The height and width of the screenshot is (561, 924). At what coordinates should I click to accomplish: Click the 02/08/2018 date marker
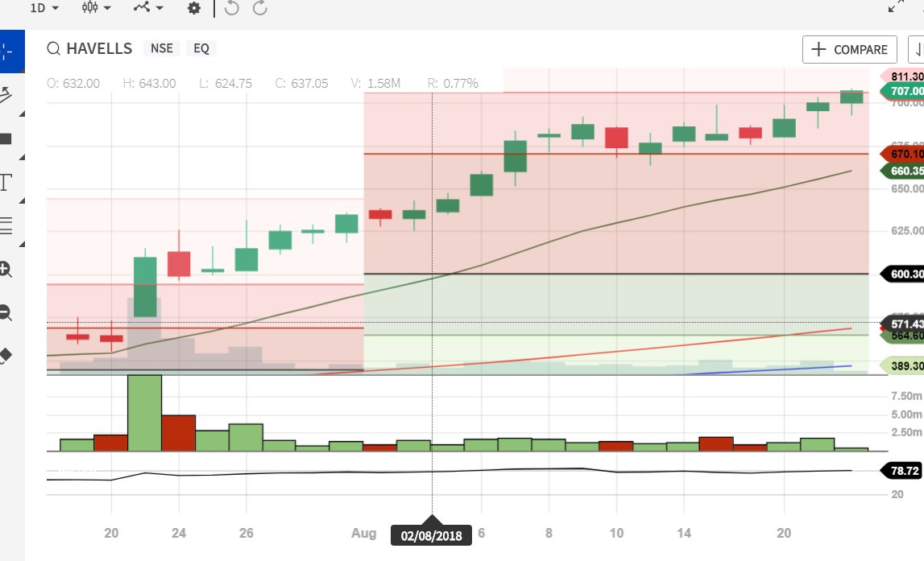tap(431, 535)
